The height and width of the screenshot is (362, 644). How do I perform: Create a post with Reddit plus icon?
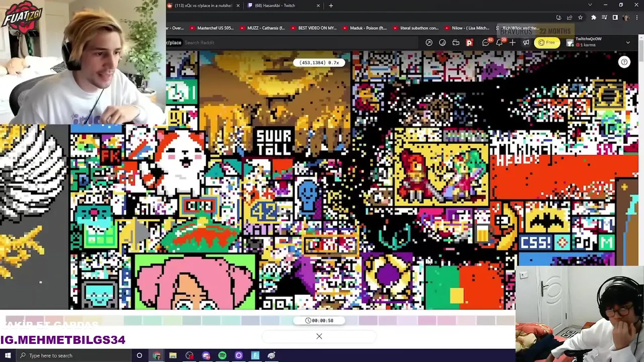[512, 43]
